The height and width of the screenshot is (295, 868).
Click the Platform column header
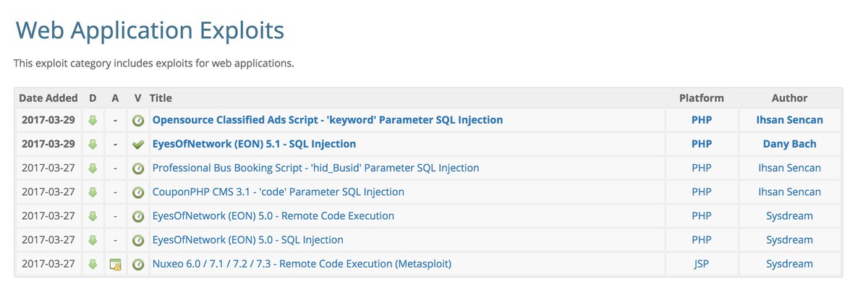pyautogui.click(x=702, y=98)
